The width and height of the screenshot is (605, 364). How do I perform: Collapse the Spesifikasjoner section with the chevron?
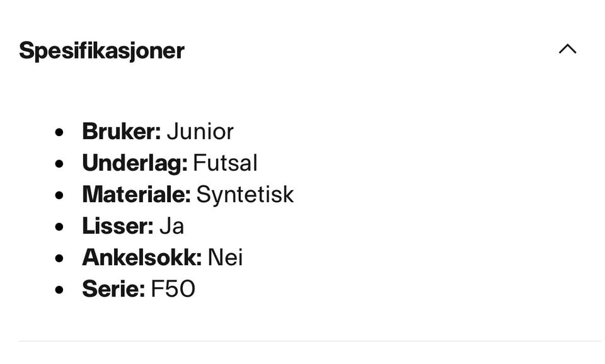pyautogui.click(x=567, y=49)
